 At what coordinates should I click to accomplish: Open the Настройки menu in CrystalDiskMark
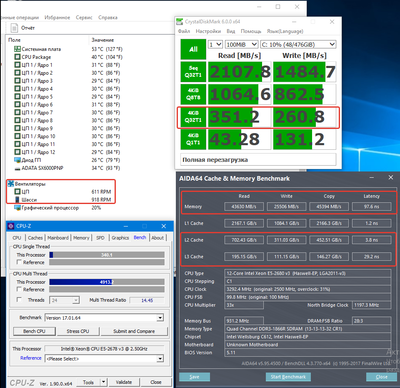208,31
